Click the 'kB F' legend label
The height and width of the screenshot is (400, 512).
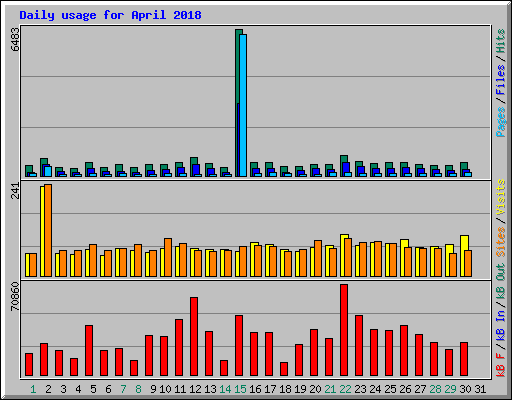(500, 365)
